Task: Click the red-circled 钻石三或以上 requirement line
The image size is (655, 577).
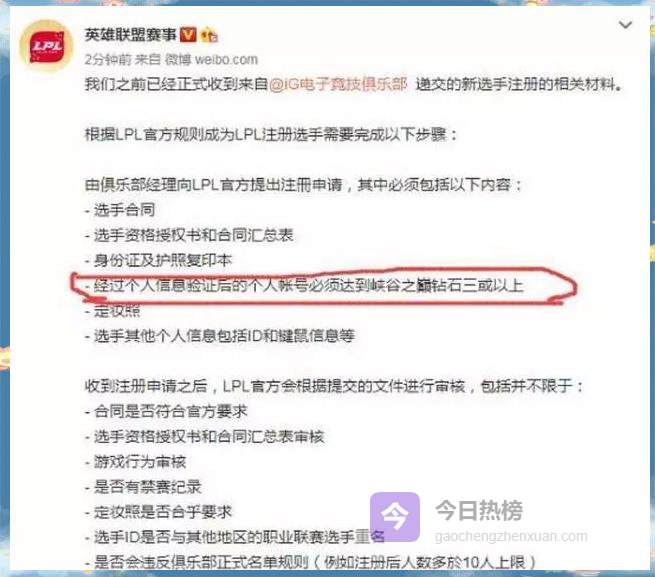Action: (x=304, y=286)
